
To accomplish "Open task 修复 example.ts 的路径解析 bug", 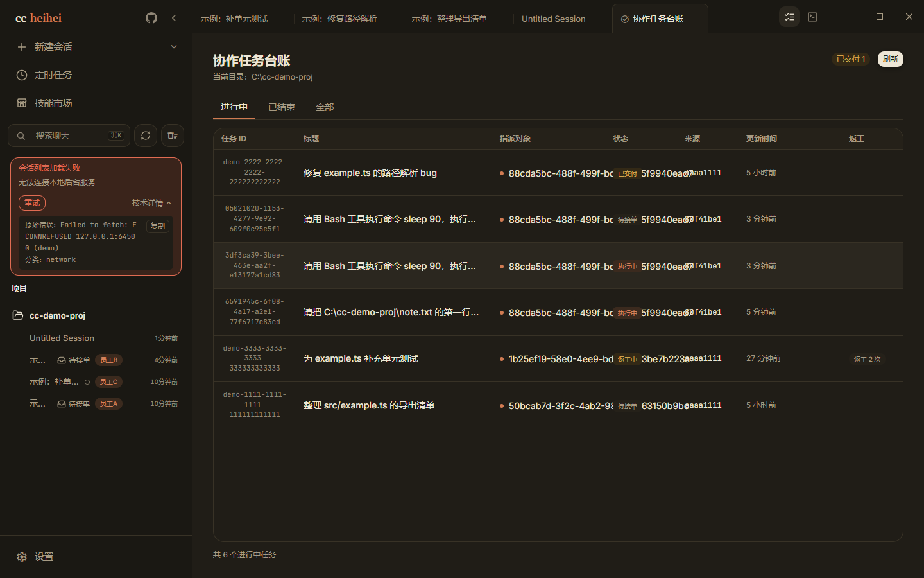I will point(558,173).
